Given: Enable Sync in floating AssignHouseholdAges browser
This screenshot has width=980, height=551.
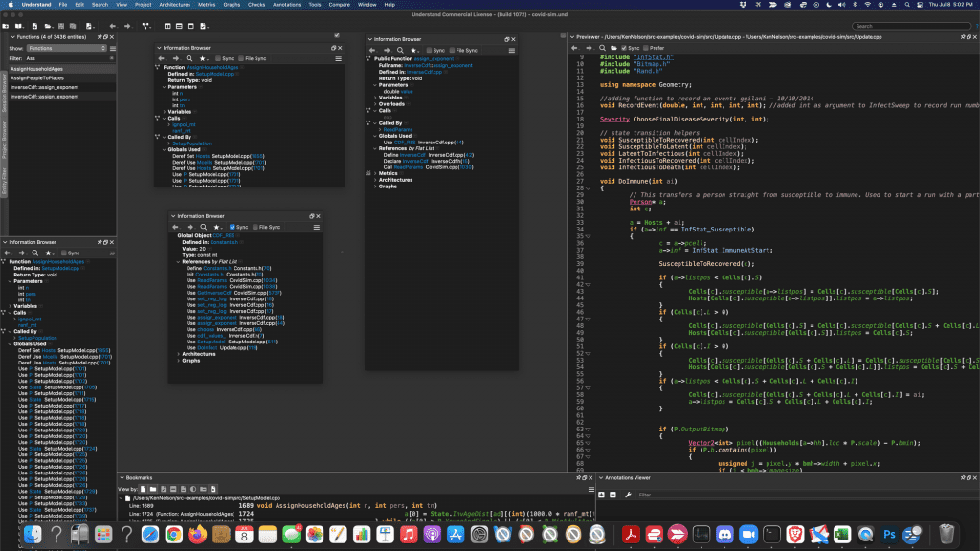Looking at the screenshot, I should pos(219,58).
